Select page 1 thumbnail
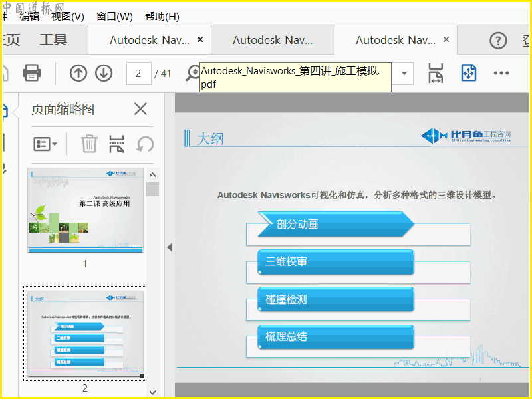 (x=85, y=210)
